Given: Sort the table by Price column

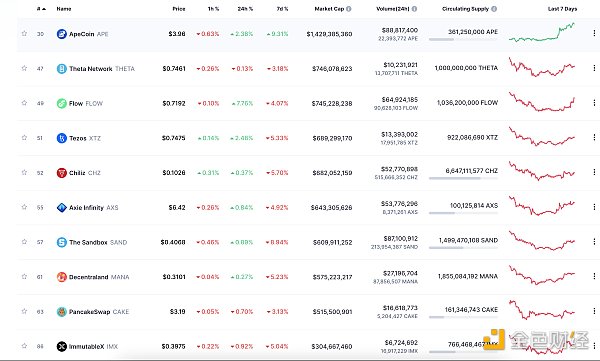Looking at the screenshot, I should tap(179, 9).
